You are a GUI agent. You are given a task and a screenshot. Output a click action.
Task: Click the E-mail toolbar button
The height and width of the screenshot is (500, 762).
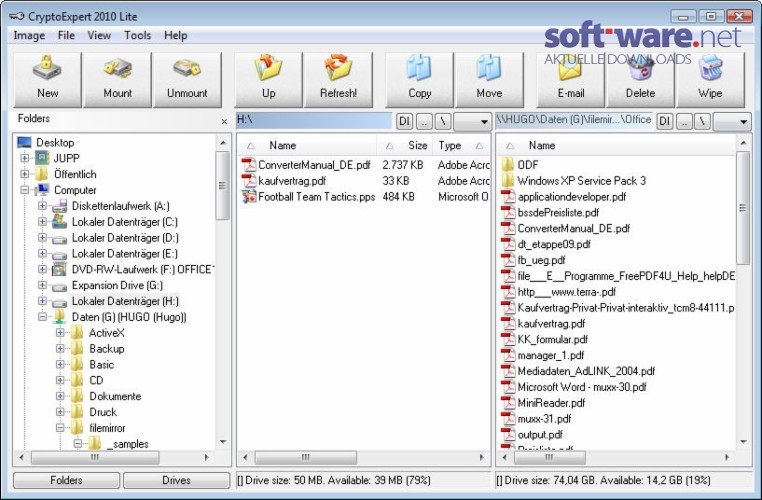click(x=571, y=80)
